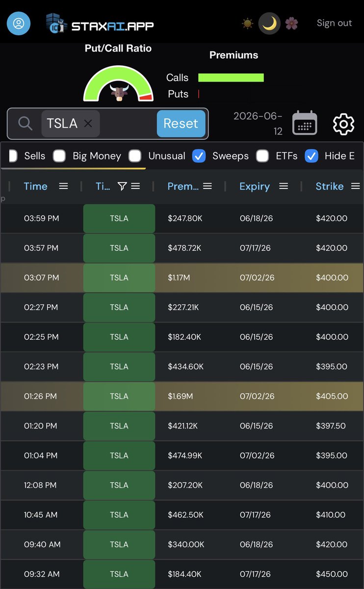This screenshot has height=589, width=364.
Task: Toggle the Sells checkbox
Action: coord(13,156)
